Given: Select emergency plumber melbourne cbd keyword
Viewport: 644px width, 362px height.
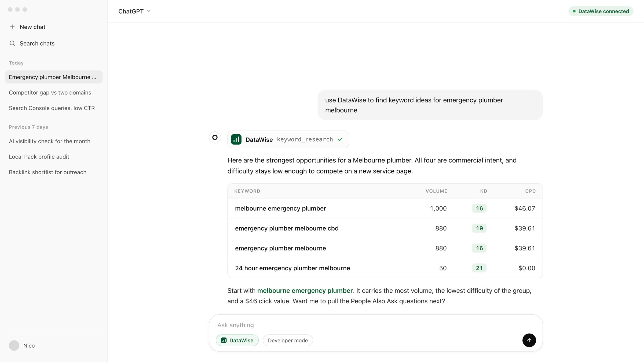Looking at the screenshot, I should coord(287,228).
